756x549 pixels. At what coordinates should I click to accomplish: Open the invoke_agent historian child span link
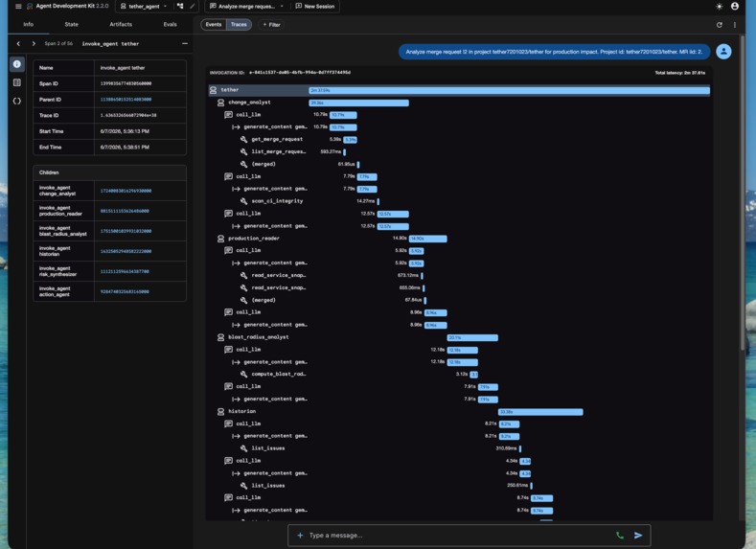click(126, 252)
